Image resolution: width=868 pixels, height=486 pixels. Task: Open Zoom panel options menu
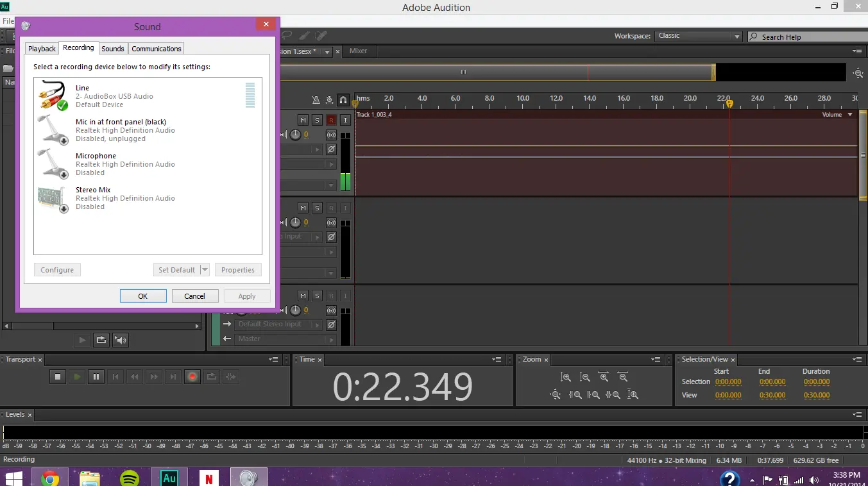(656, 360)
